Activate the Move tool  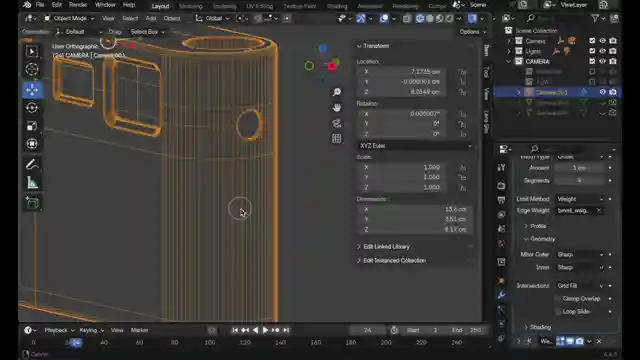[x=32, y=90]
